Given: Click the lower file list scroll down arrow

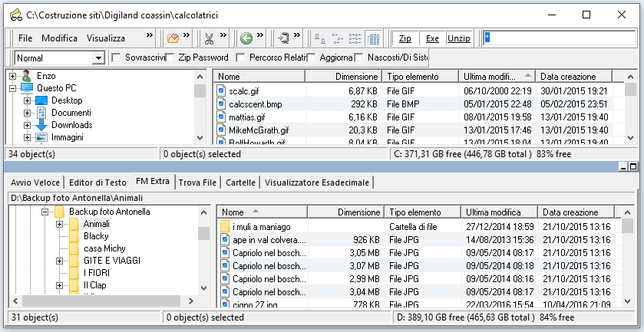Looking at the screenshot, I should pyautogui.click(x=627, y=301).
